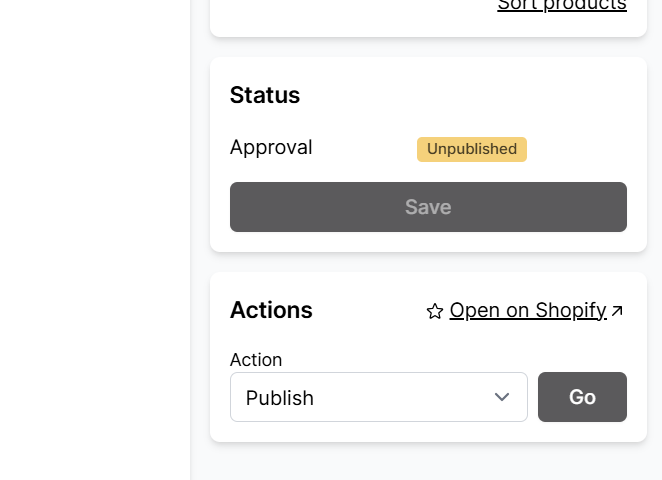Click the Actions card heading
The height and width of the screenshot is (480, 662).
[271, 310]
